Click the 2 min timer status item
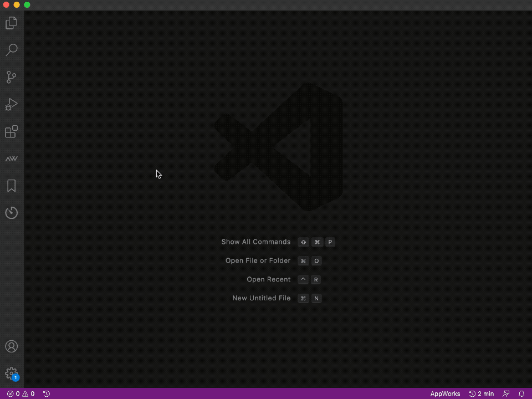The image size is (532, 399). pyautogui.click(x=480, y=393)
